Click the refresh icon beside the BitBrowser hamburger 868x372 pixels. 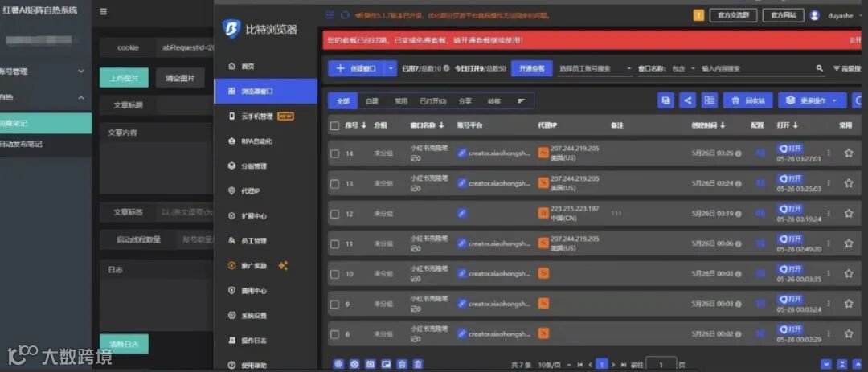[346, 15]
